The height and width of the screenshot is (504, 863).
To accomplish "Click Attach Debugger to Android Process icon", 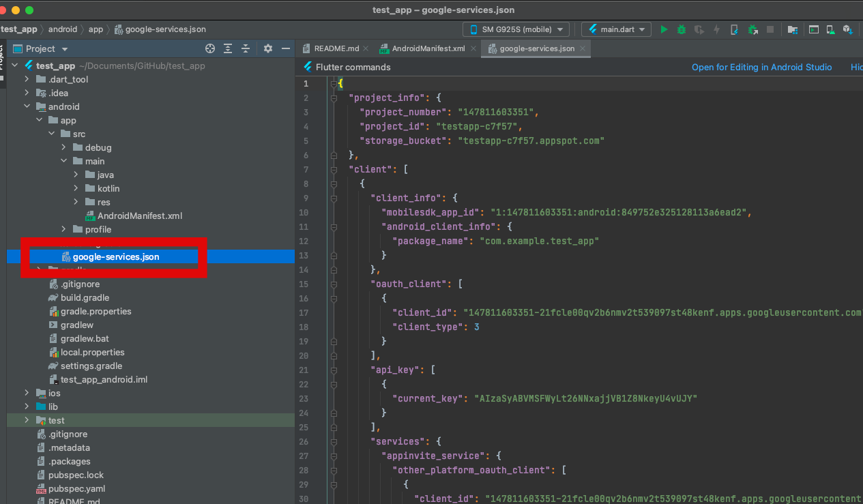I will point(752,29).
